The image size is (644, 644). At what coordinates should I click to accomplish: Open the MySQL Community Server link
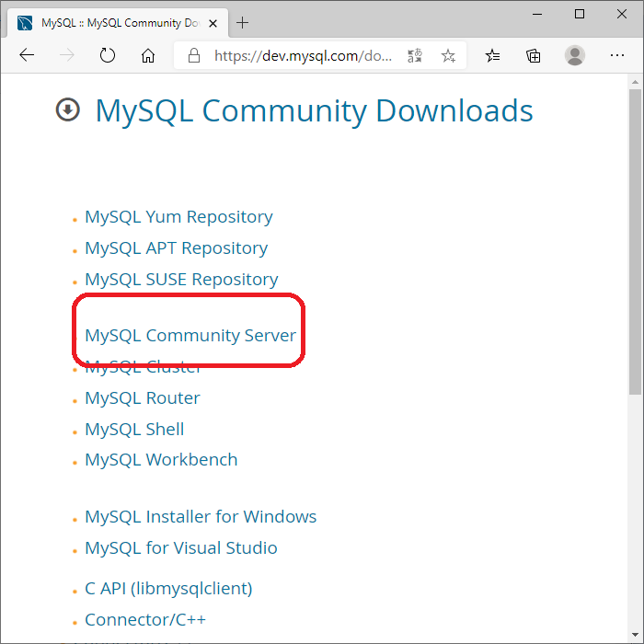[190, 336]
